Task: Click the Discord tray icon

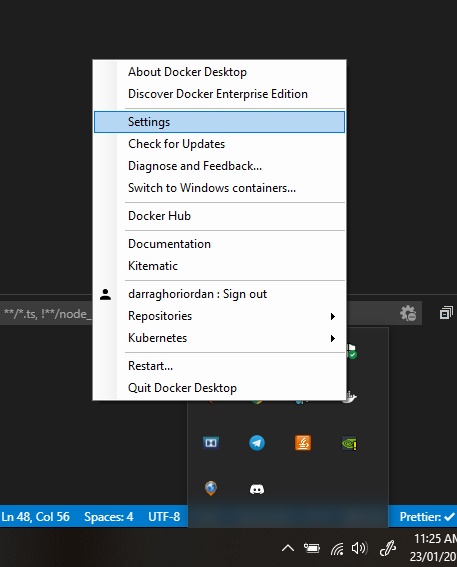Action: pyautogui.click(x=257, y=489)
